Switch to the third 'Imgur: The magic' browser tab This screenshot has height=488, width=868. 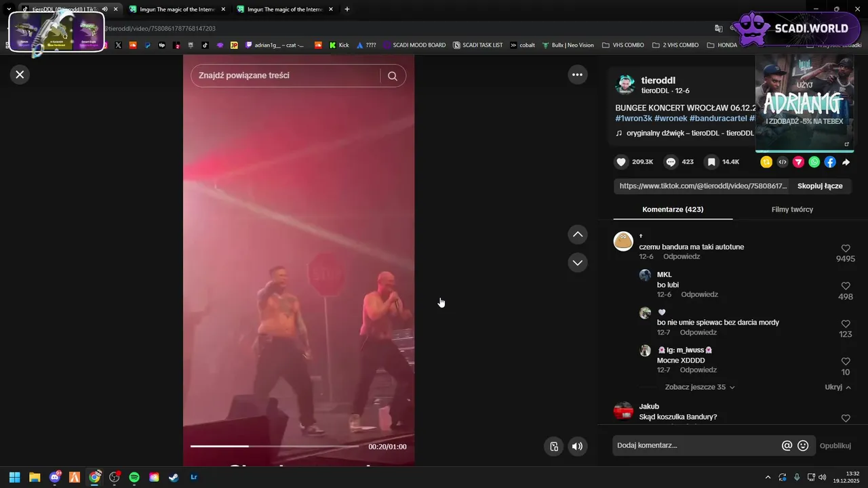click(x=285, y=9)
